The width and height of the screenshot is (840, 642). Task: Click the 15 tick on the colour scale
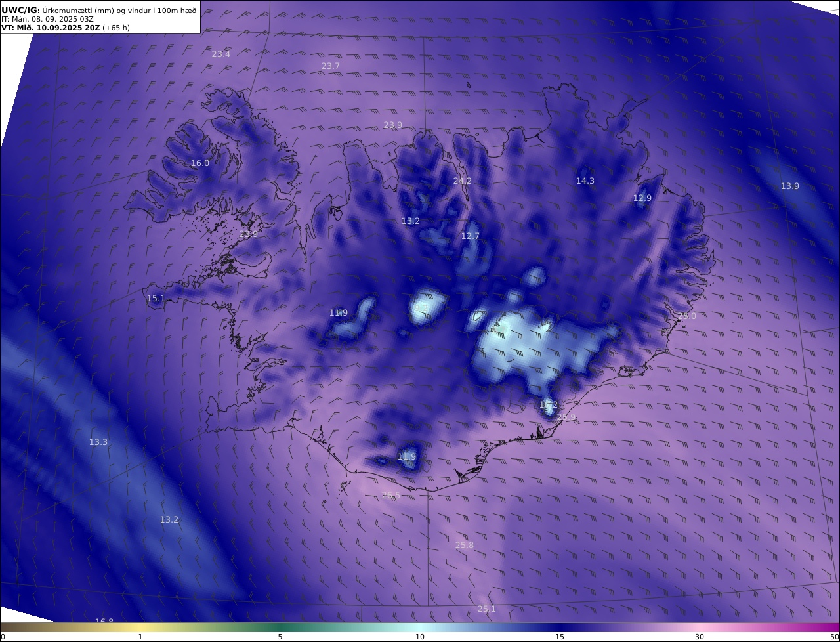[560, 637]
